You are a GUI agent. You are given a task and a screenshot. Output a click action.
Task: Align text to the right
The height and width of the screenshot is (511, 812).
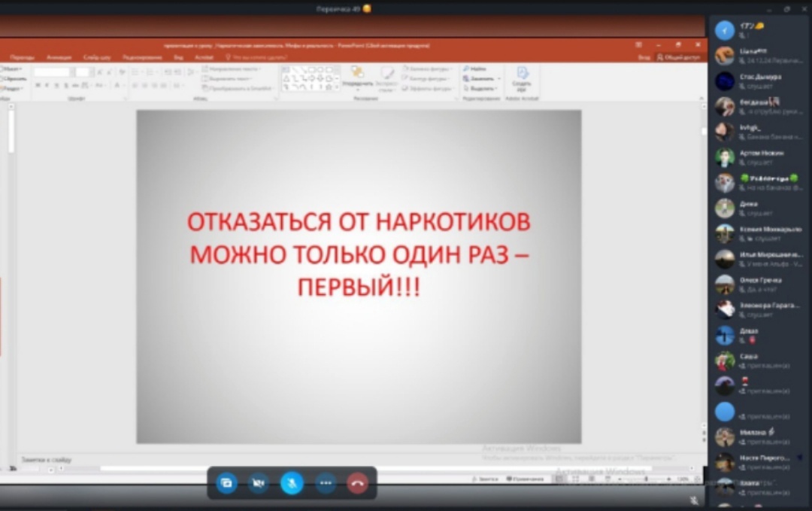pyautogui.click(x=154, y=85)
